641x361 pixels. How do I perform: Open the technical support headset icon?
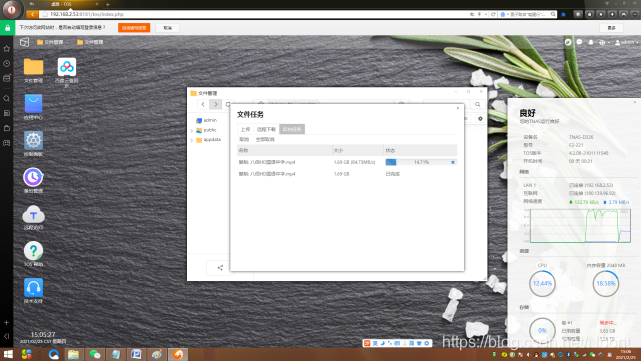(x=33, y=287)
